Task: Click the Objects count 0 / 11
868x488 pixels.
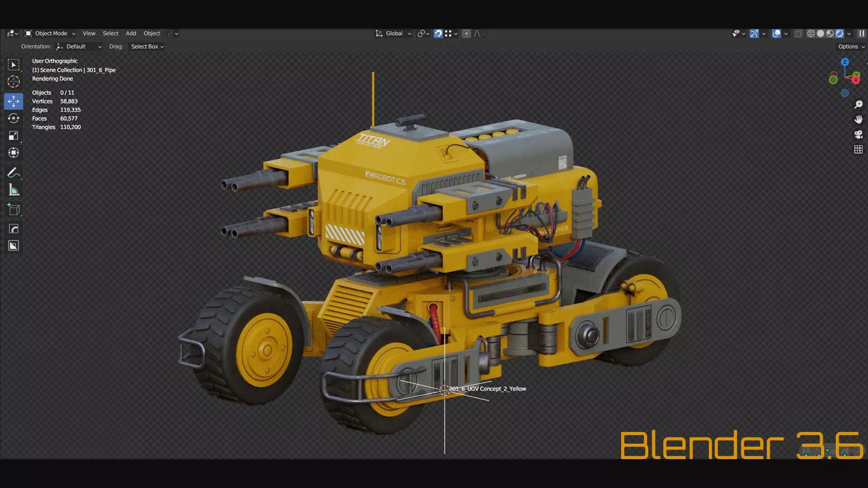Action: [67, 93]
